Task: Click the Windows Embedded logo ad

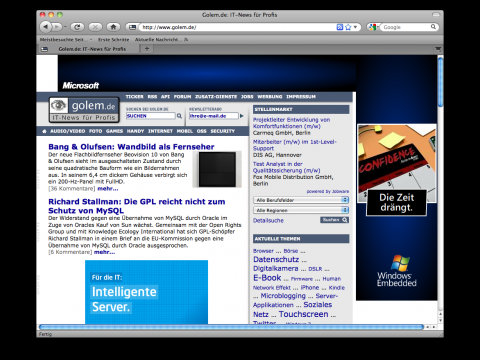Action: [397, 271]
